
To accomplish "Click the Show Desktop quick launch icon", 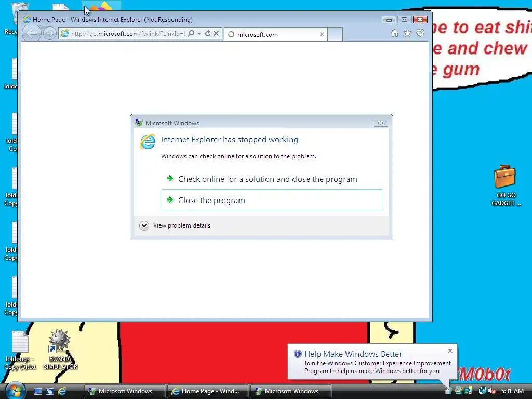I will 37,391.
